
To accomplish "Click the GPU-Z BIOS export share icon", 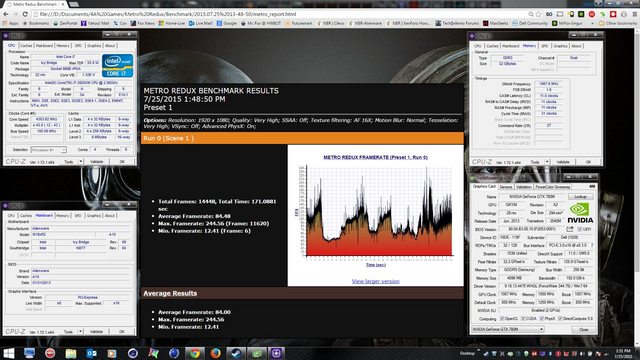I will (570, 229).
